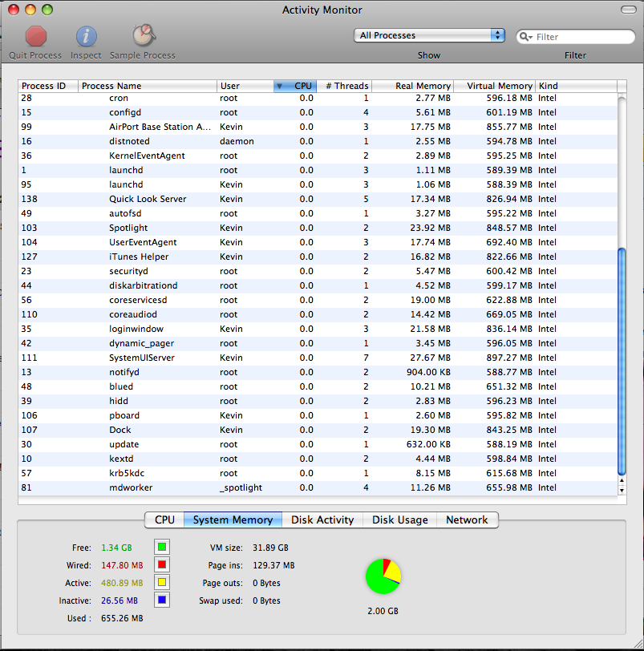The height and width of the screenshot is (651, 644).
Task: Click the 655.26 MB Used value
Action: coord(122,618)
